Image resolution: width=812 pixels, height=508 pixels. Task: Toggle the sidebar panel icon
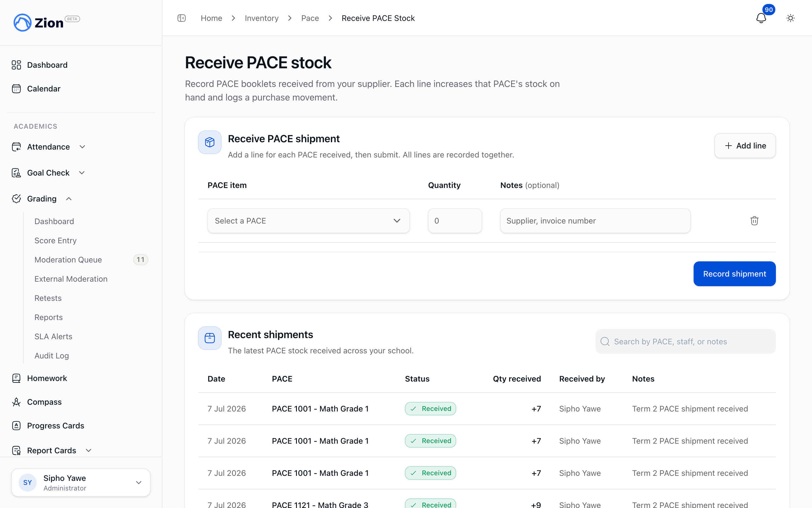coord(182,18)
